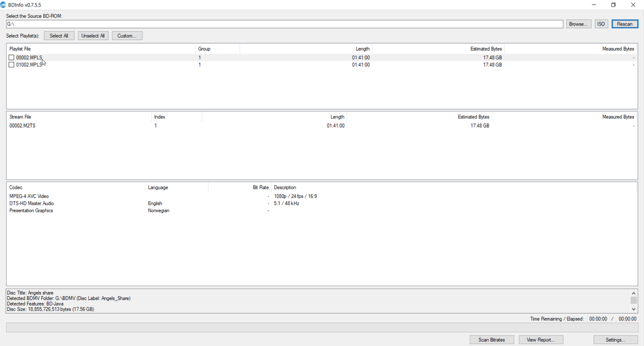Select the Presentation Graphics row
Image resolution: width=644 pixels, height=346 pixels.
(322, 211)
